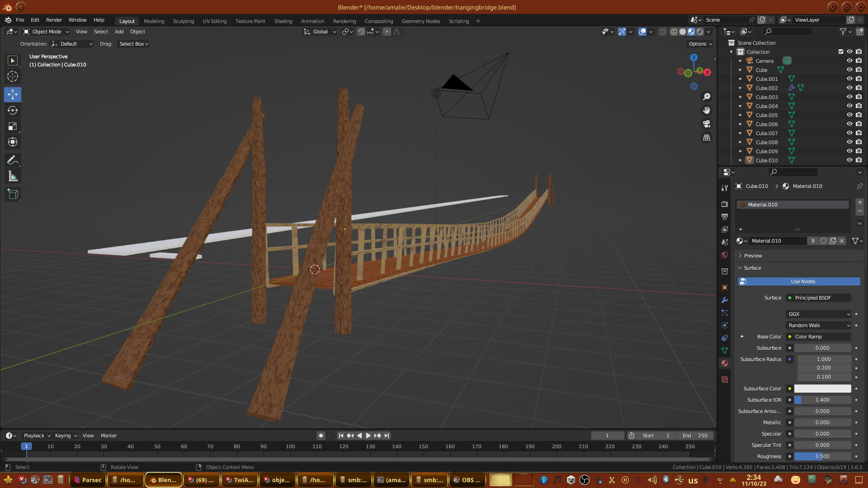Switch to the Shading workspace tab
Viewport: 868px width, 488px height.
[283, 21]
